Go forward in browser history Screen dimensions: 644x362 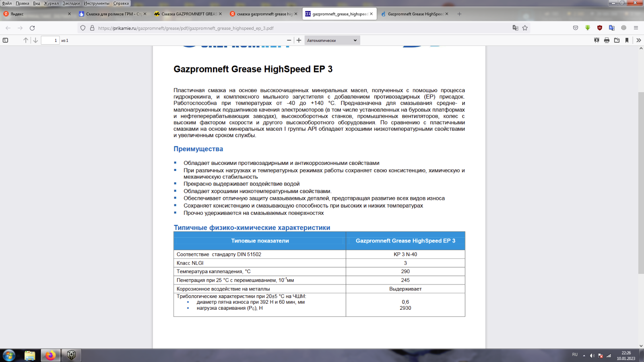(20, 28)
